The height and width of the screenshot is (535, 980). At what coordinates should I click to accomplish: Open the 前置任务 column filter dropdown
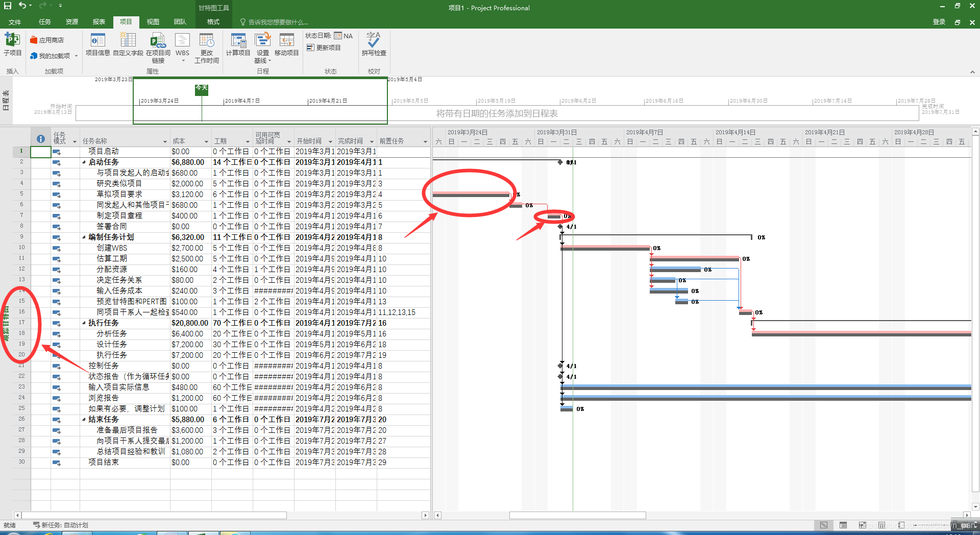tap(425, 141)
